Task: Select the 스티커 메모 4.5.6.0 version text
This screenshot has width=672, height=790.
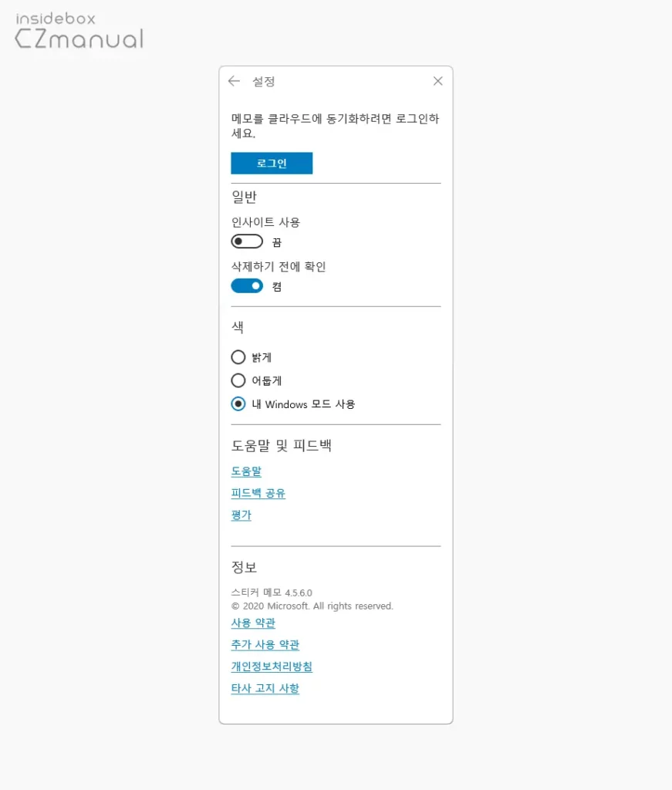Action: click(x=274, y=592)
